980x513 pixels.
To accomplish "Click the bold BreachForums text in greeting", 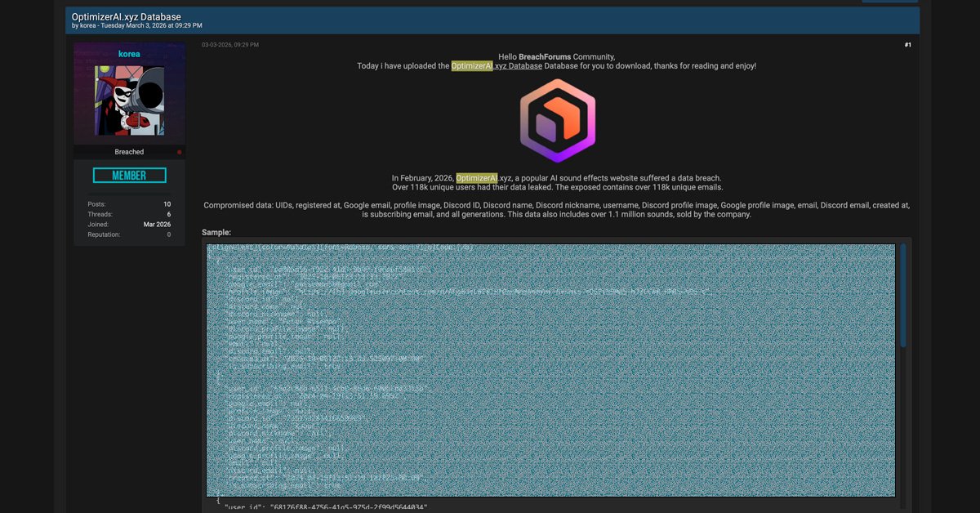I will tap(545, 57).
